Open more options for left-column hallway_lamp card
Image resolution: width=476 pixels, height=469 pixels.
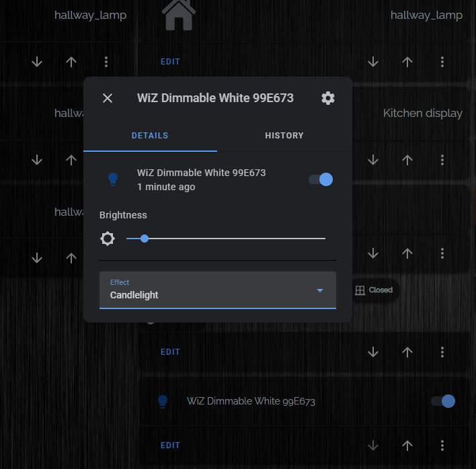pos(106,62)
